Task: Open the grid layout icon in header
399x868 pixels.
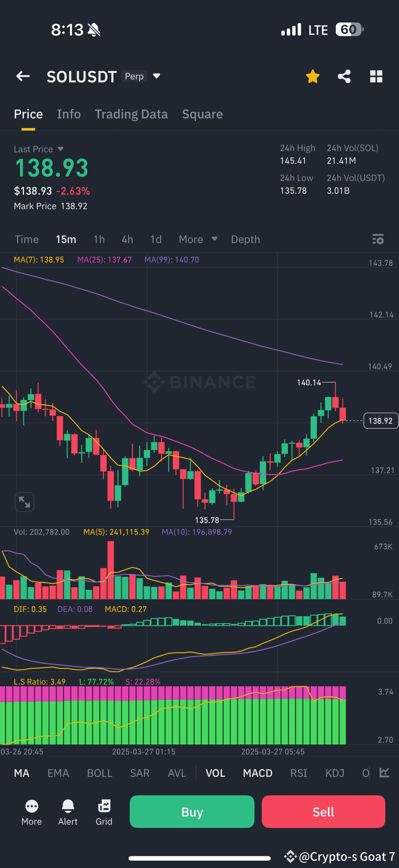Action: pyautogui.click(x=376, y=76)
